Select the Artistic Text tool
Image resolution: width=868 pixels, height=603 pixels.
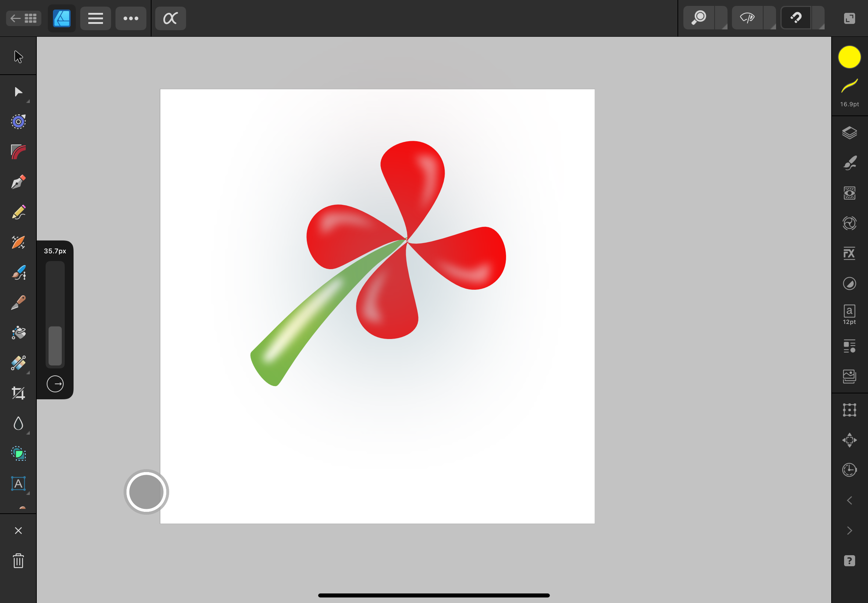[18, 484]
